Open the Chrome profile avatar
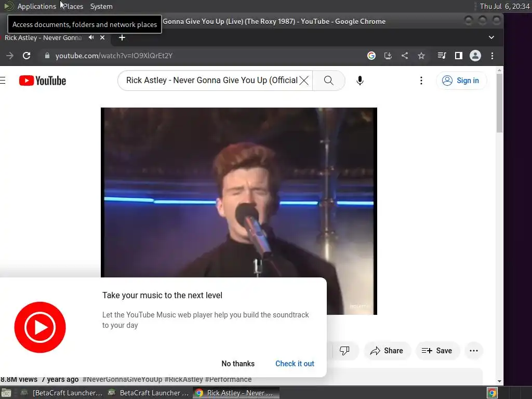 click(475, 56)
